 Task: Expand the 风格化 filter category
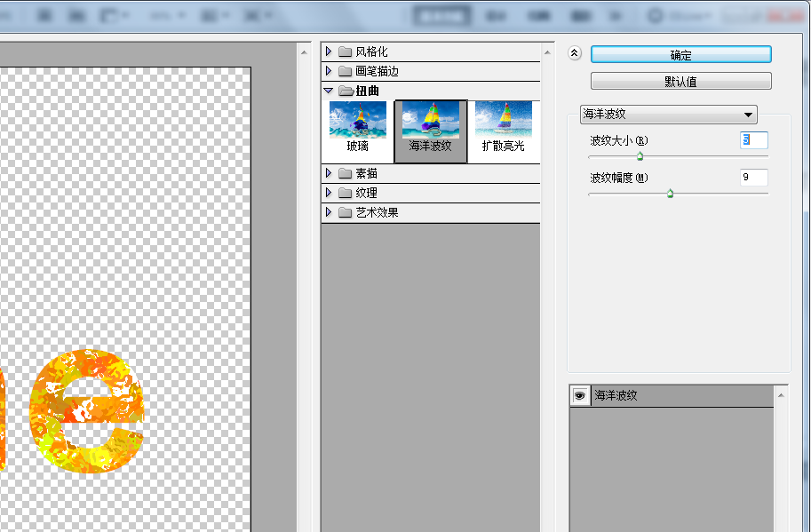pyautogui.click(x=329, y=51)
